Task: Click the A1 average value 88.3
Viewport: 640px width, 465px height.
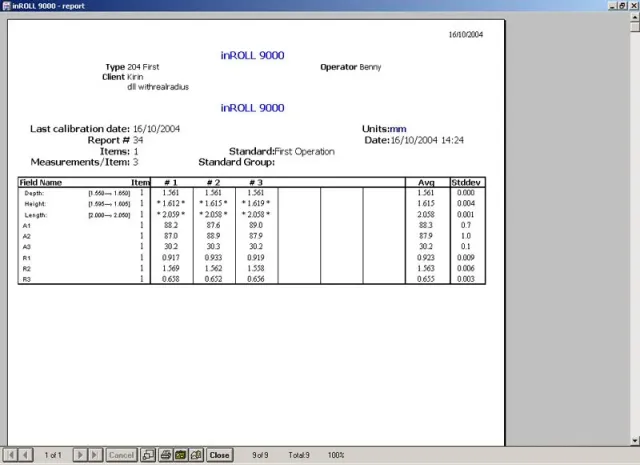Action: [426, 225]
